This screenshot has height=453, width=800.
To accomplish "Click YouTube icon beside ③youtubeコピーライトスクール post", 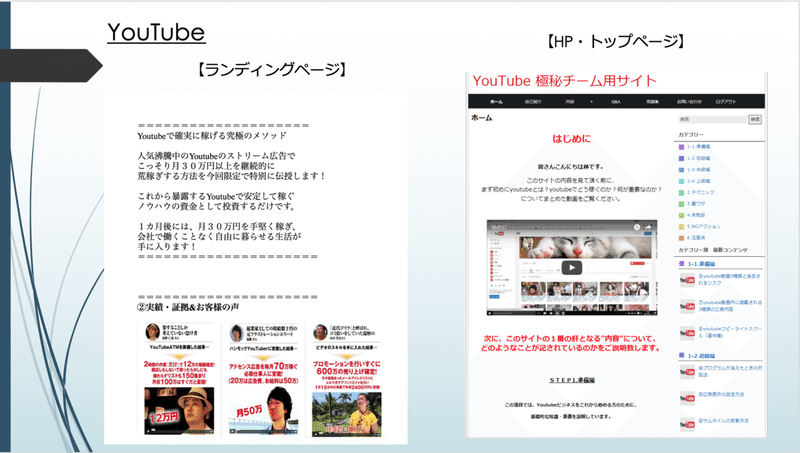I will 687,333.
